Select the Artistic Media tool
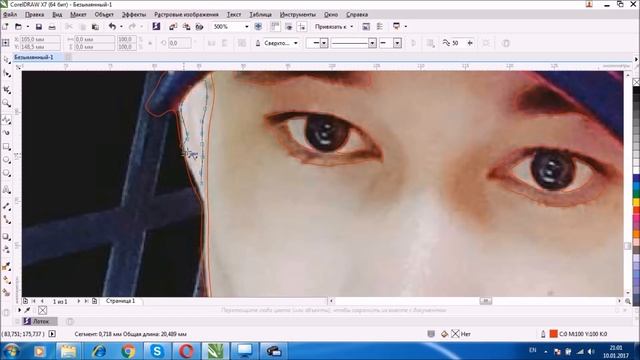Screen dimensions: 640x360 pos(6,133)
